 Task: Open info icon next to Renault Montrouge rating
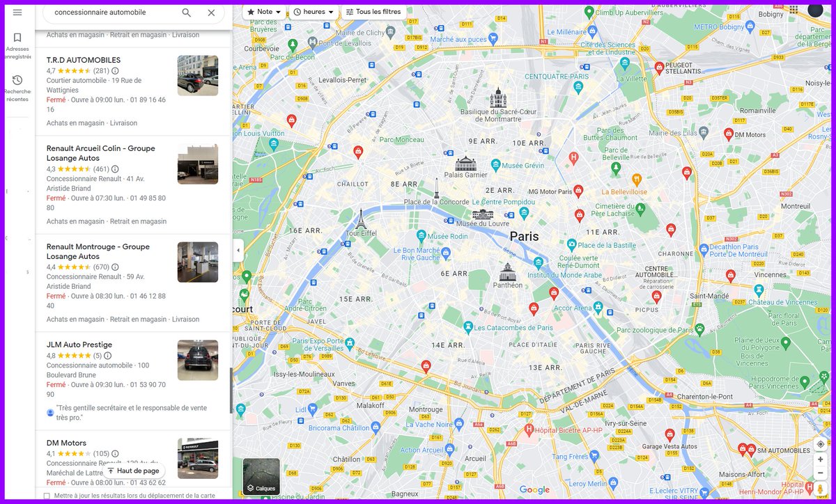click(x=115, y=267)
